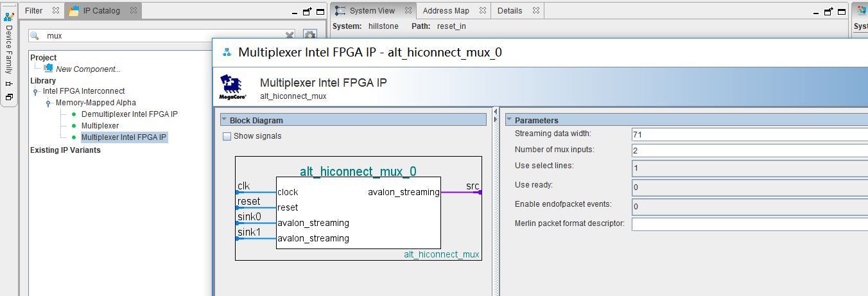Click the alt_hiconnect_mux label under block
Viewport: 868px width, 296px height.
coord(442,254)
